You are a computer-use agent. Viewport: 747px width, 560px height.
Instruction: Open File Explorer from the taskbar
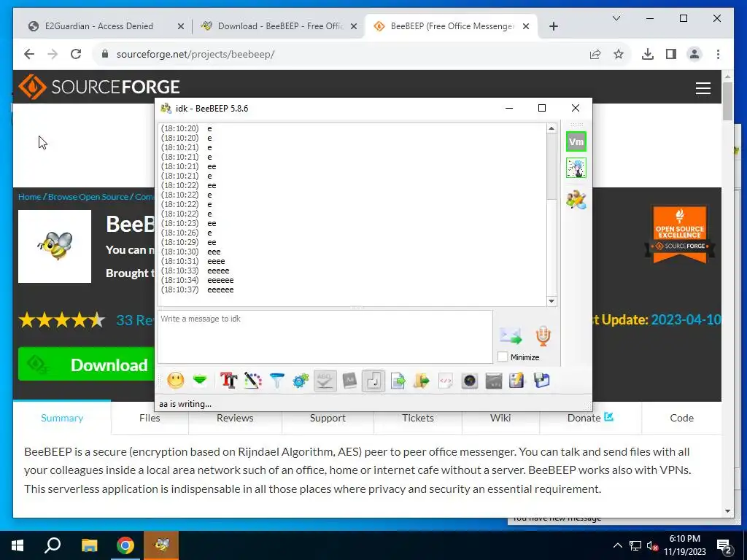tap(89, 545)
